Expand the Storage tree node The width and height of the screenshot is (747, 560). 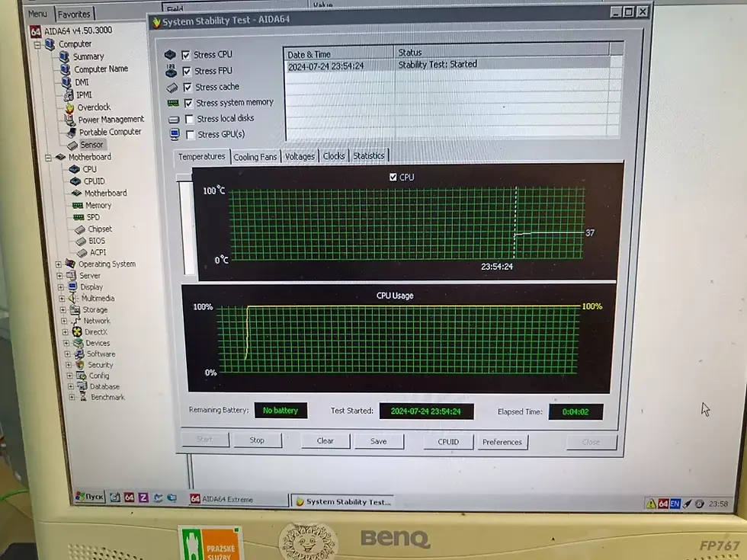63,309
